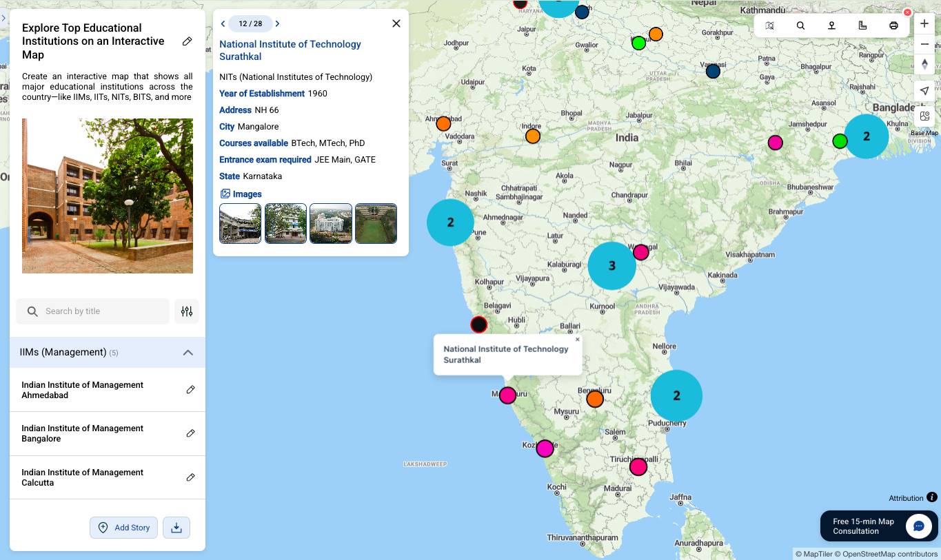Go to previous institution in card

223,23
